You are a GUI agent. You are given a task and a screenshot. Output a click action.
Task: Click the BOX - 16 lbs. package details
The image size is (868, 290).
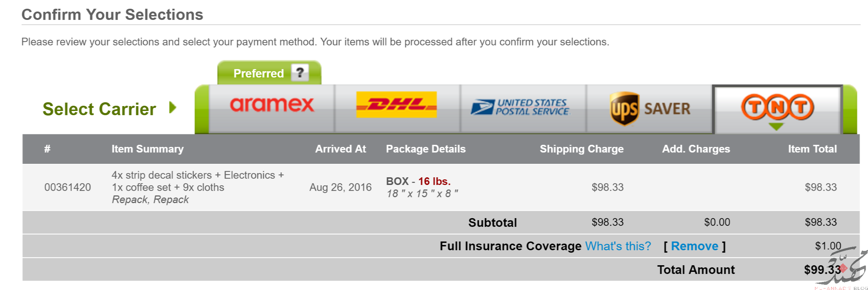418,181
